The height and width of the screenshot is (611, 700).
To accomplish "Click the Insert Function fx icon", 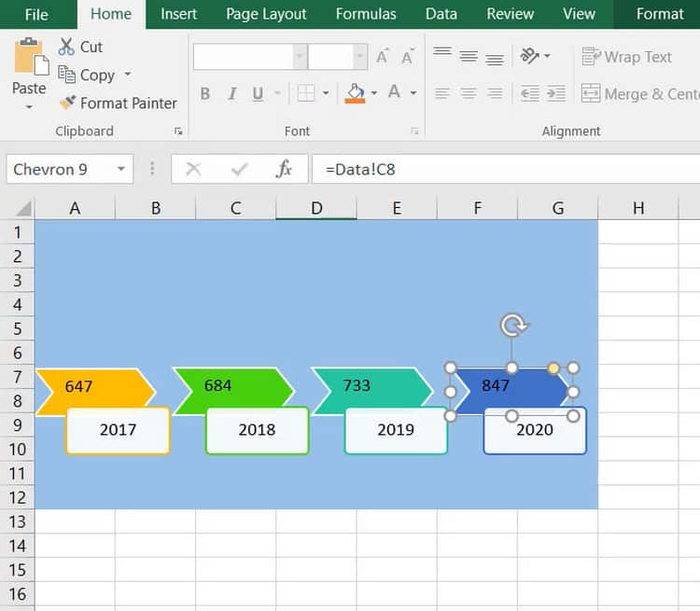I will point(285,169).
